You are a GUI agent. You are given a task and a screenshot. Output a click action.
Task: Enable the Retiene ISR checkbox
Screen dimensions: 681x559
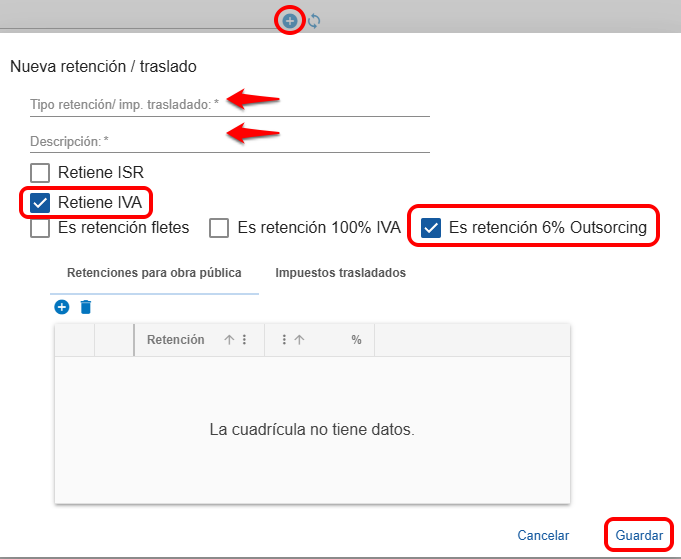tap(40, 173)
